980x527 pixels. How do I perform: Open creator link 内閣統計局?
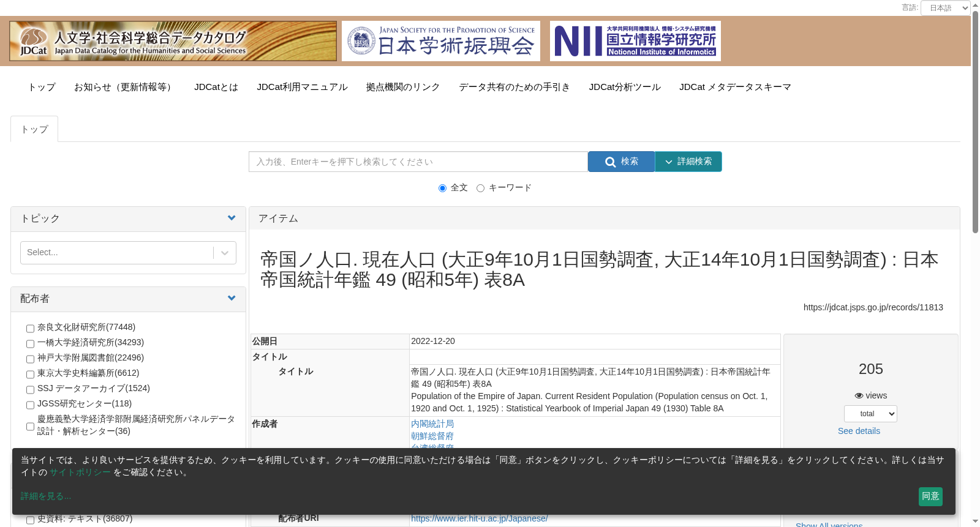[x=432, y=424]
